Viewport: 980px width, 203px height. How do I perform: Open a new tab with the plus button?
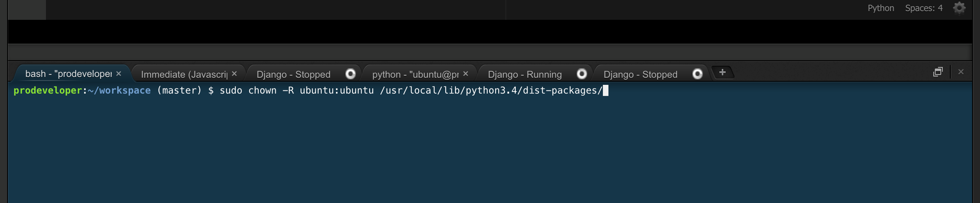pyautogui.click(x=723, y=72)
